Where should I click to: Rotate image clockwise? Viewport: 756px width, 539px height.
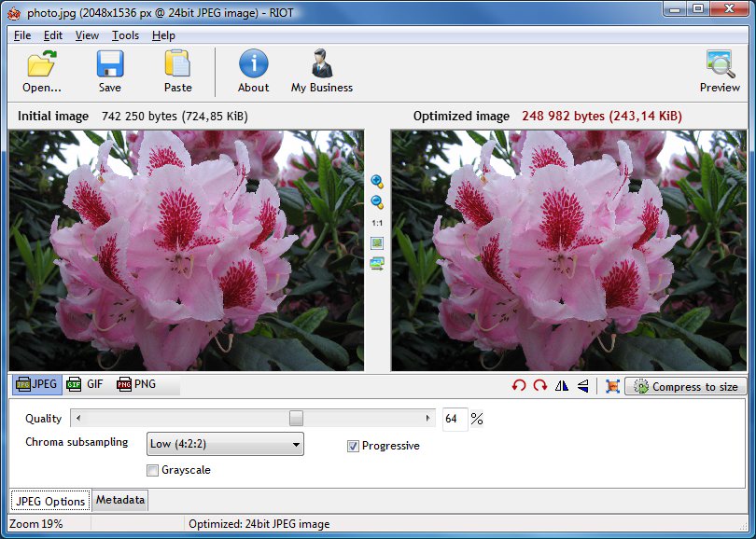[x=540, y=386]
